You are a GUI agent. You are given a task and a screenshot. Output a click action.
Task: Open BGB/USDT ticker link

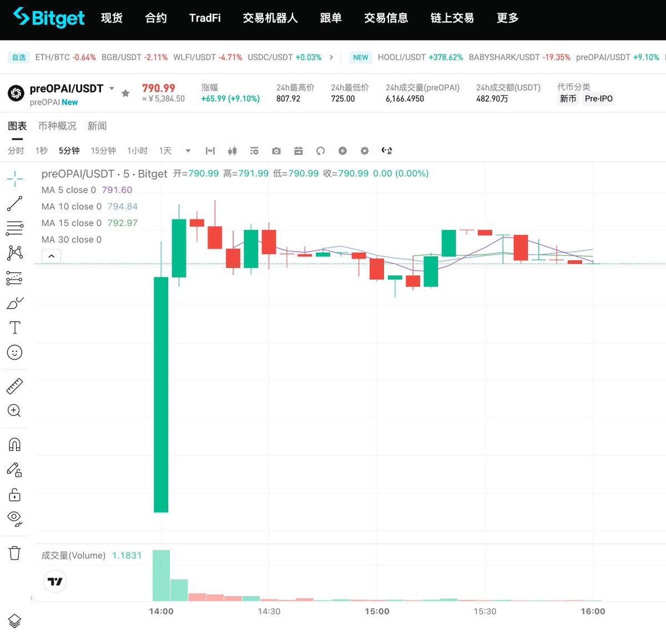point(134,57)
